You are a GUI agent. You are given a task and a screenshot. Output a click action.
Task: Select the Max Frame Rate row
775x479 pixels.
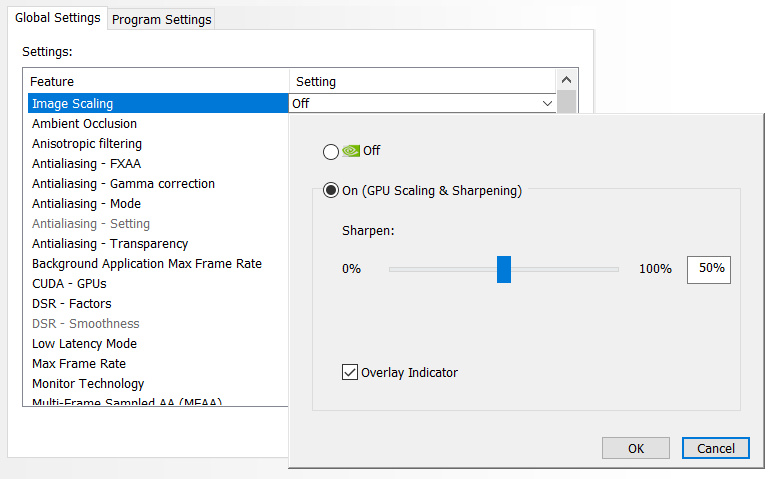point(79,364)
